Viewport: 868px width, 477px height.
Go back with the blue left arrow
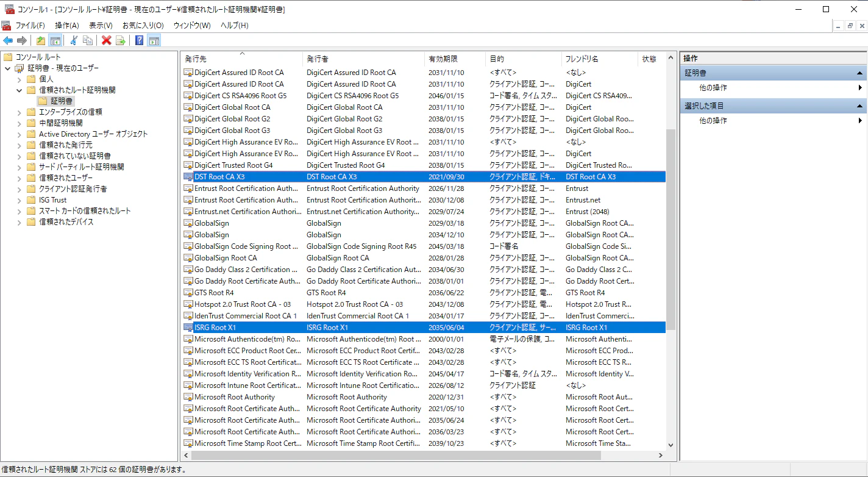[x=8, y=41]
